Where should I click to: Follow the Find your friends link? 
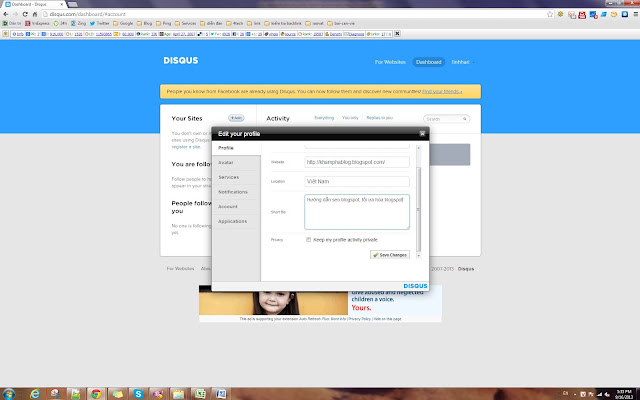point(442,91)
